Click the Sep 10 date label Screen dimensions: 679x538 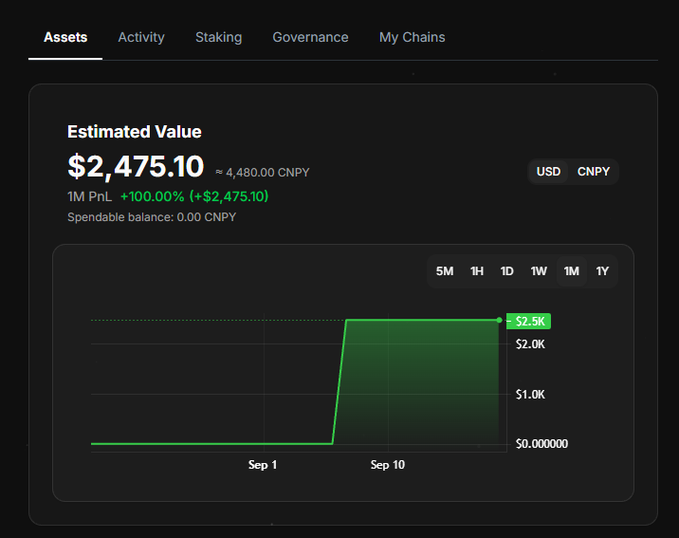388,465
